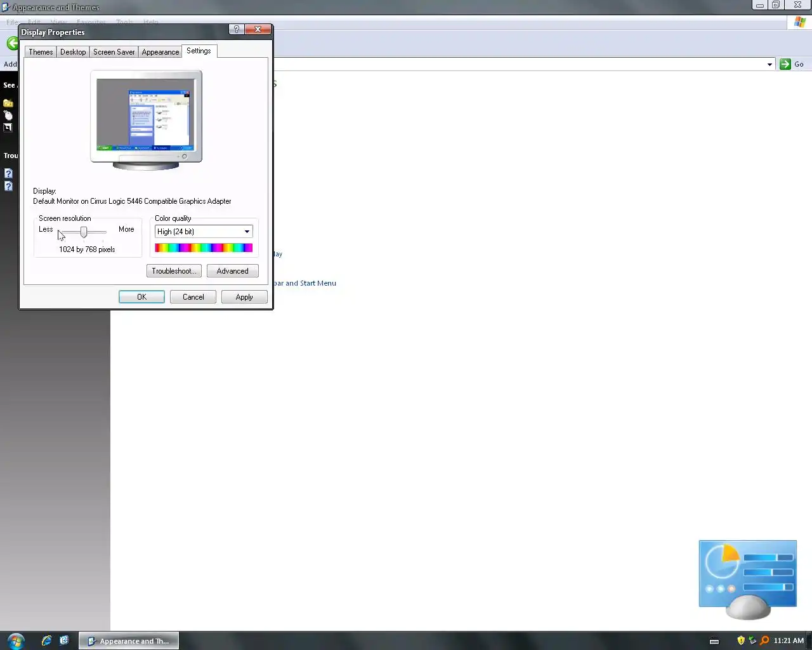812x650 pixels.
Task: Click the black square icon in the See Also sidebar
Action: coord(8,127)
